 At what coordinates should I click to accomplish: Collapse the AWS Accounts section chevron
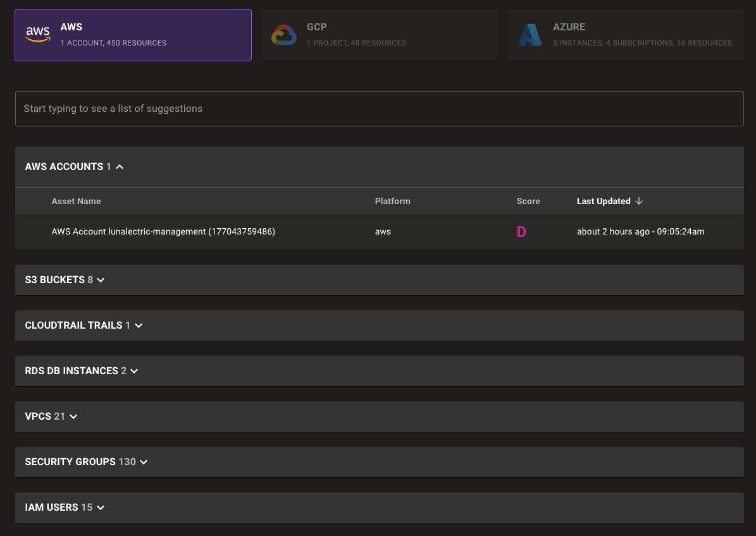[120, 167]
